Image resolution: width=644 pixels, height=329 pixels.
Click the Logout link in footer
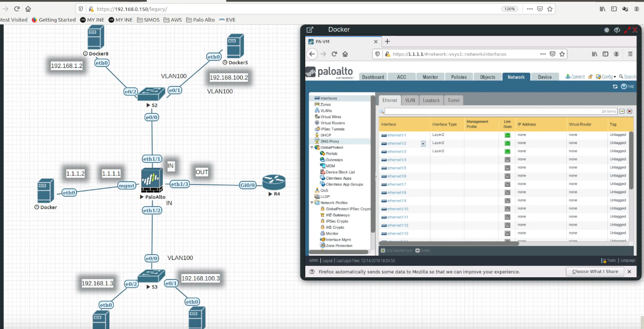(x=327, y=261)
